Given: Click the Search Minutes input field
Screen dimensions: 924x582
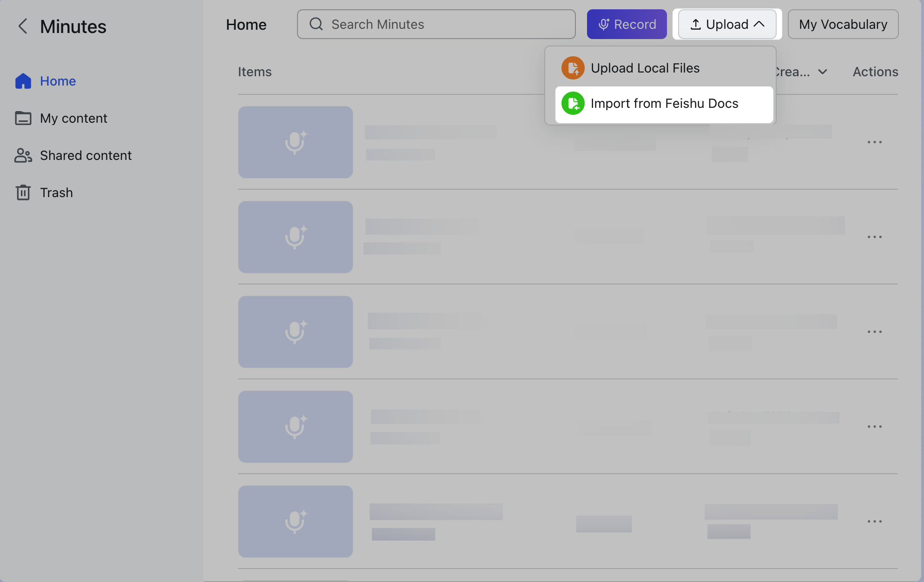Looking at the screenshot, I should [436, 24].
